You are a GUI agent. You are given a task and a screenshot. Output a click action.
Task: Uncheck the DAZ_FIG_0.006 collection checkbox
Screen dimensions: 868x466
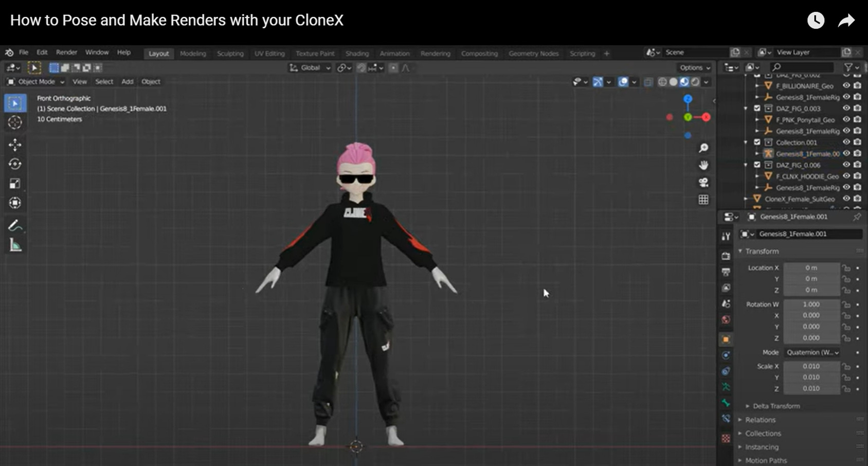click(757, 165)
